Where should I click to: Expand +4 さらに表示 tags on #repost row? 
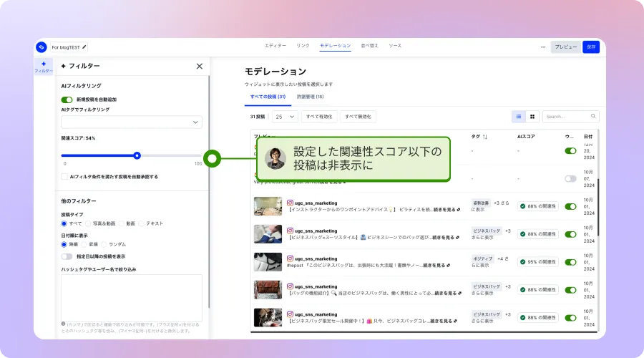(x=490, y=262)
